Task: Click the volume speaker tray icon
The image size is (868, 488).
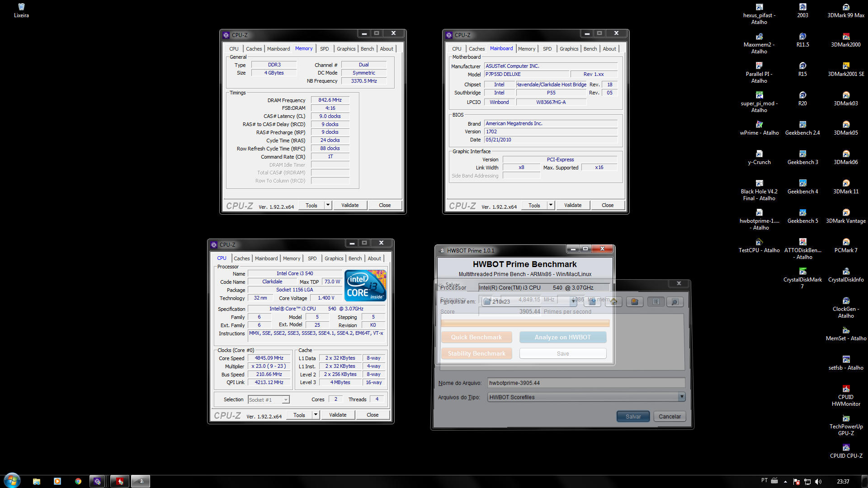Action: pos(818,482)
